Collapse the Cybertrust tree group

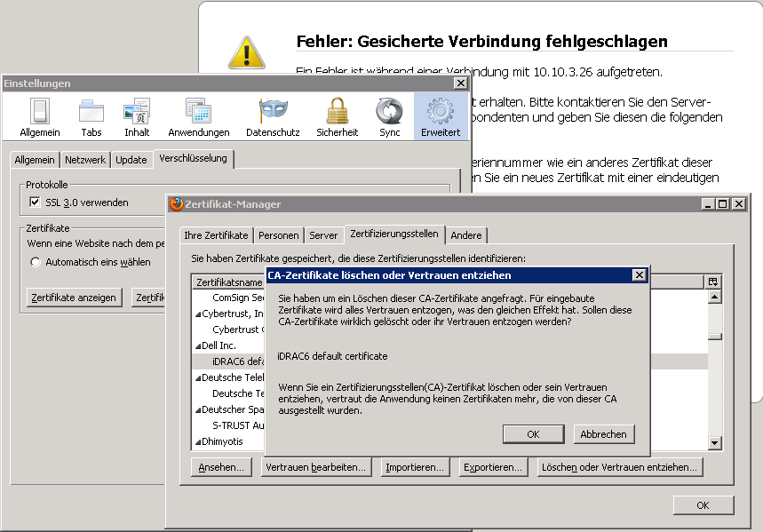pos(197,314)
